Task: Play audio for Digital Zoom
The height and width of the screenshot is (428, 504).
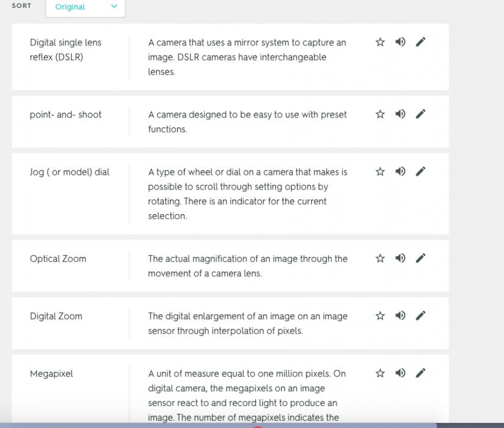Action: 400,316
